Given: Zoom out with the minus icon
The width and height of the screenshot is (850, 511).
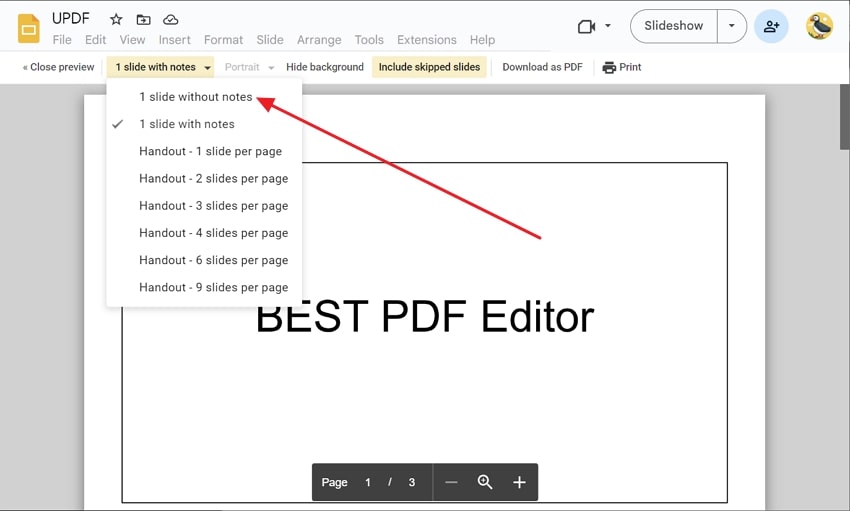Looking at the screenshot, I should (451, 482).
